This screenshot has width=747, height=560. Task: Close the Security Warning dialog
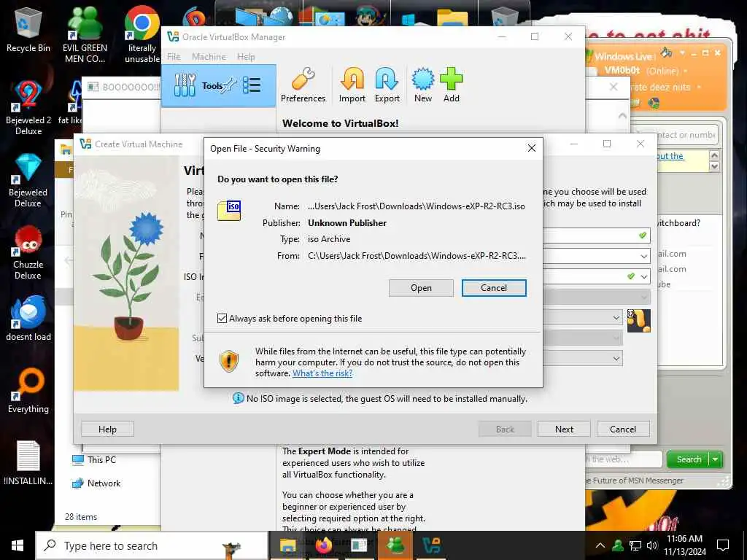coord(532,149)
